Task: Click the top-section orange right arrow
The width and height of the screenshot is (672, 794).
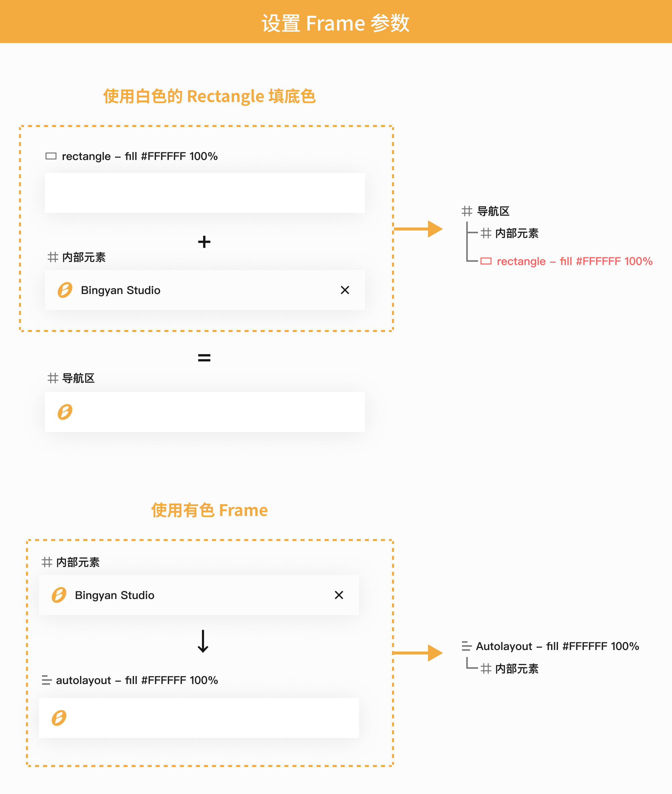Action: tap(418, 229)
